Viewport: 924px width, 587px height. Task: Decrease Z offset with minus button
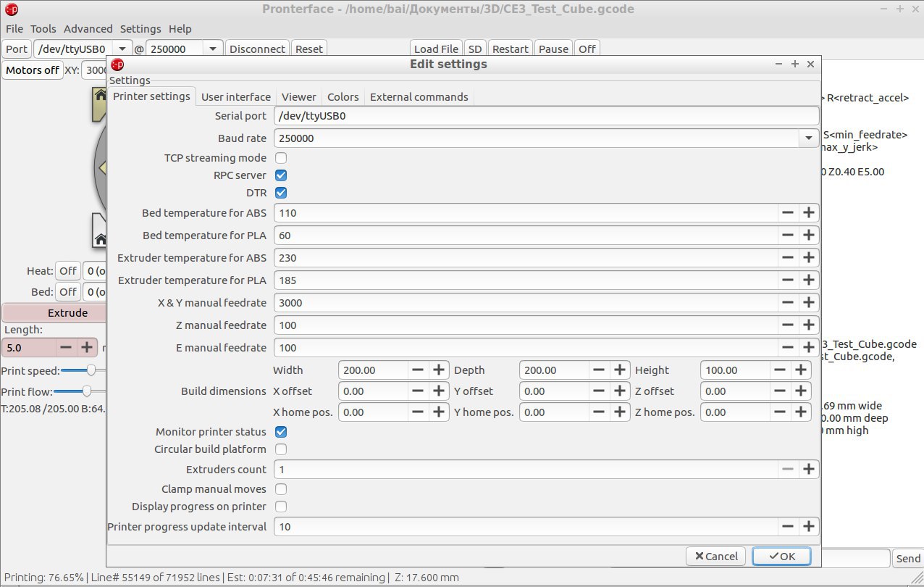tap(780, 391)
